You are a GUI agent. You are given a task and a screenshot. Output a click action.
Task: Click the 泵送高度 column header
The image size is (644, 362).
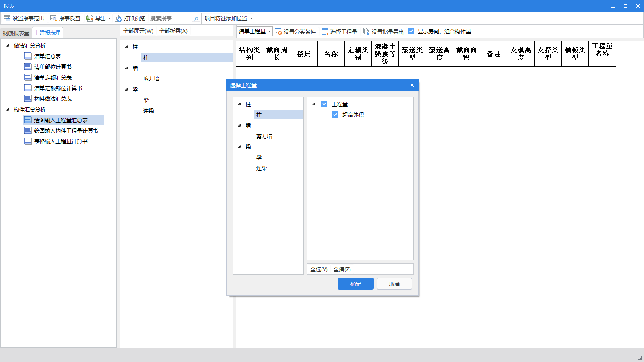[x=439, y=54]
